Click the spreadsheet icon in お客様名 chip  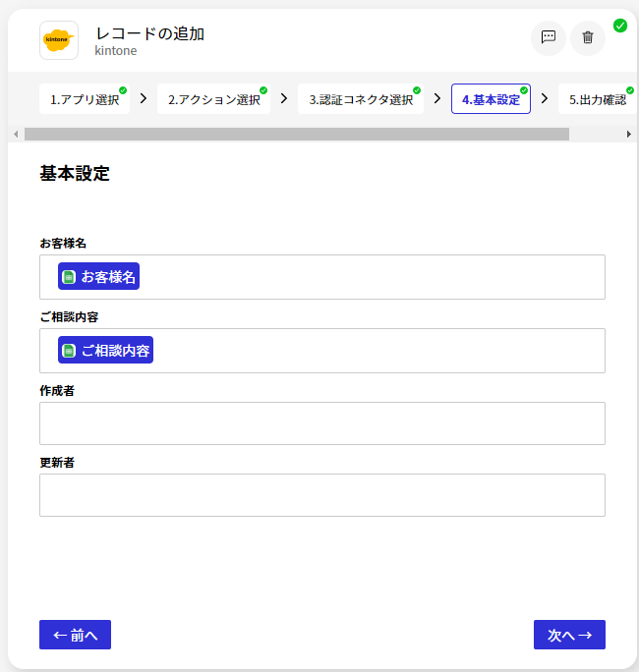point(69,277)
